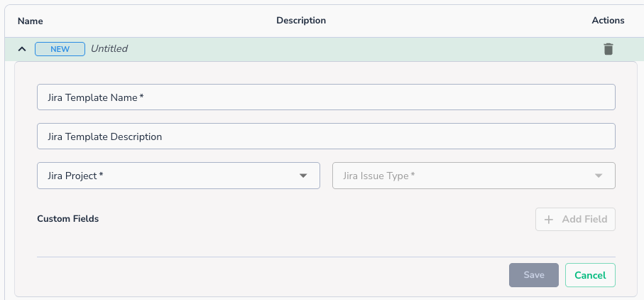This screenshot has width=644, height=300.
Task: Click the Actions column header
Action: 608,21
